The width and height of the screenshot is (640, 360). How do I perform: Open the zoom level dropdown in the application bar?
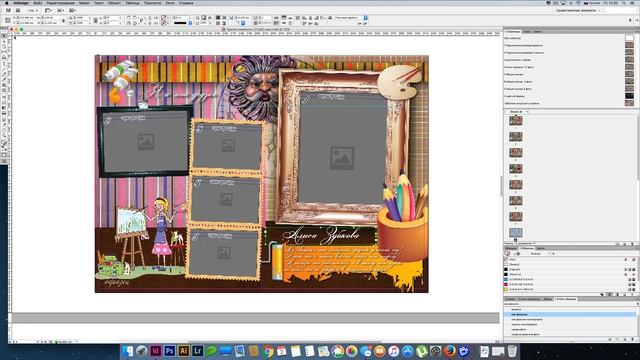coord(33,10)
